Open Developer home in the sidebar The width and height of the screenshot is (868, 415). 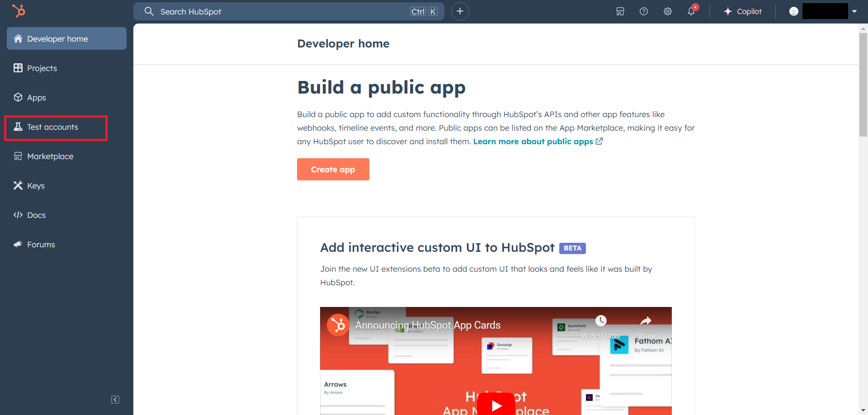(x=66, y=38)
